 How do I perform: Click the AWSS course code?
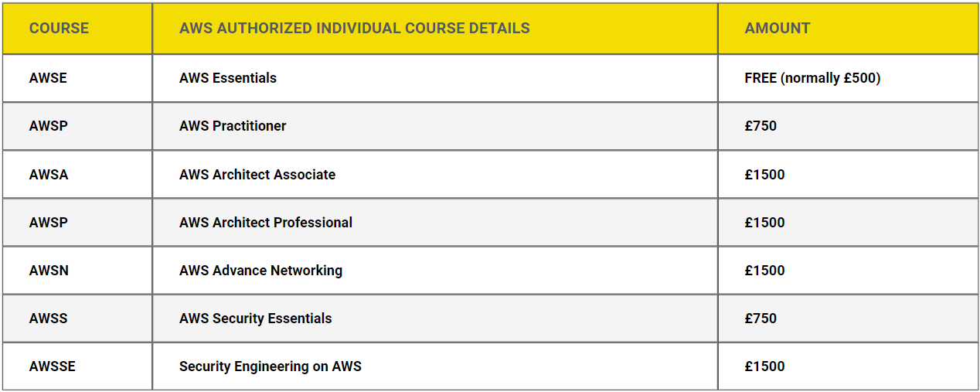(x=49, y=319)
